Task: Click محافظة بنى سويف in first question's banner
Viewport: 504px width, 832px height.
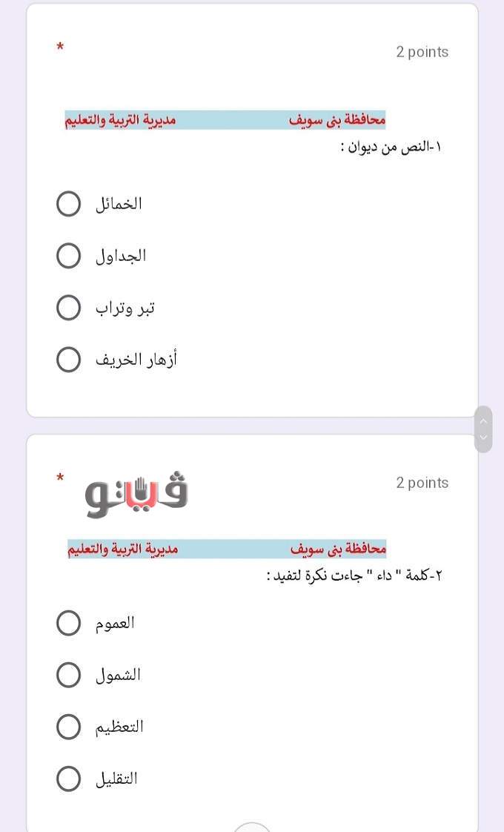Action: [x=337, y=120]
